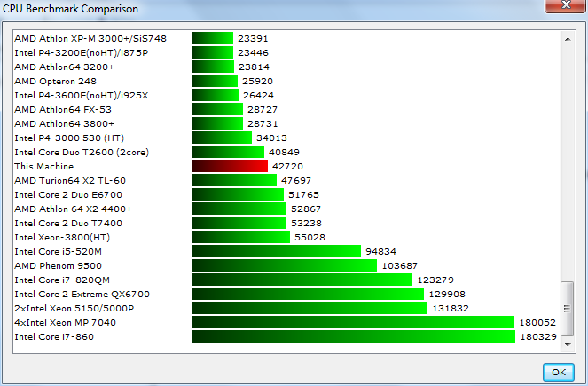
Task: Click the score value 180329
Action: [538, 337]
